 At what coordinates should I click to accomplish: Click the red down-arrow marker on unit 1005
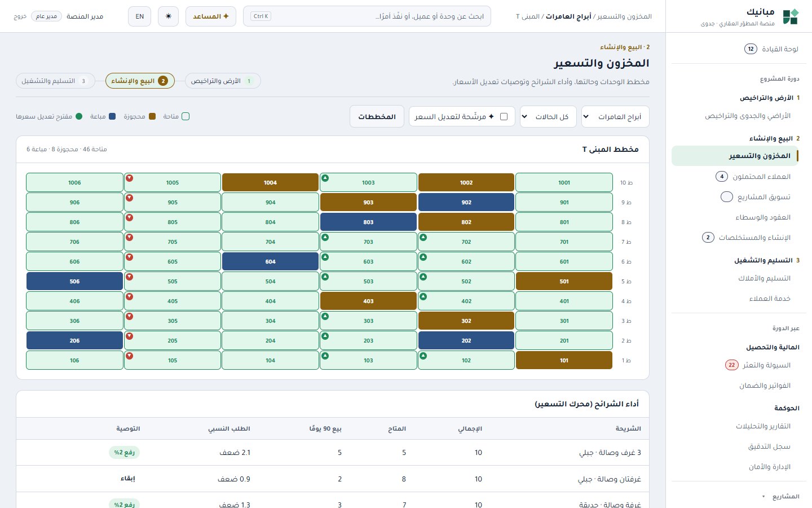[130, 178]
